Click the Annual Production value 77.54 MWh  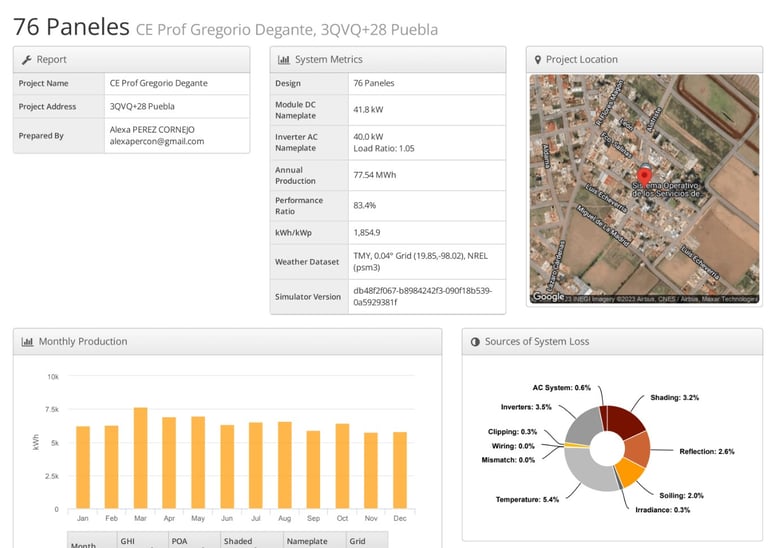click(x=375, y=175)
